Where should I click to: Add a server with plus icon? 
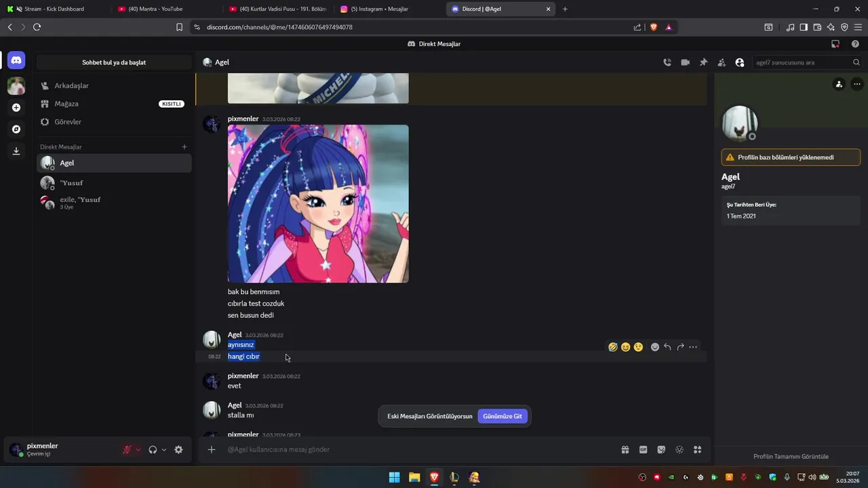(x=16, y=108)
